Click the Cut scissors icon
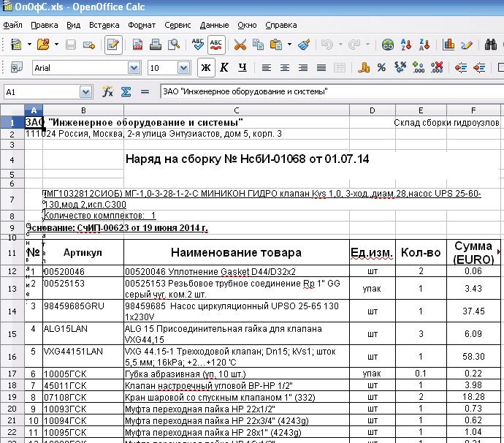 click(240, 45)
